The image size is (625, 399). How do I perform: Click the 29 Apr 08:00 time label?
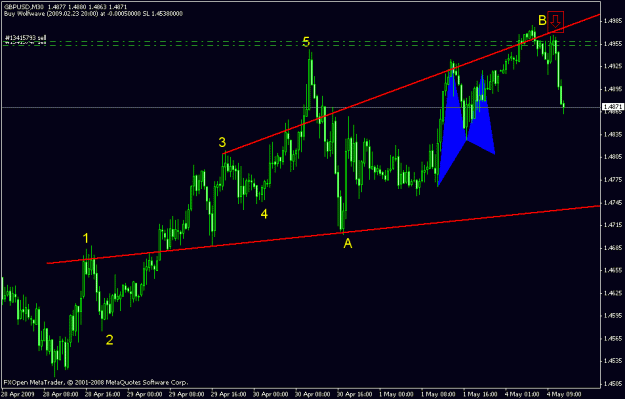(187, 394)
